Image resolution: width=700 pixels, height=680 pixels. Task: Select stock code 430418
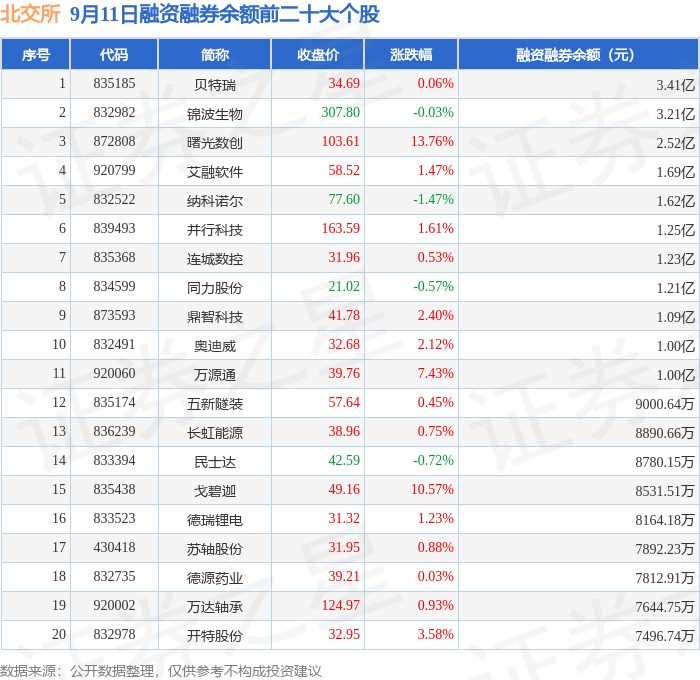(114, 547)
